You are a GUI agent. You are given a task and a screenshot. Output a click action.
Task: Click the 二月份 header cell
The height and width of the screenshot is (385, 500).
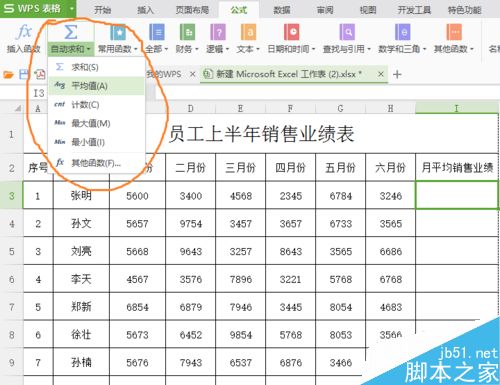point(190,167)
